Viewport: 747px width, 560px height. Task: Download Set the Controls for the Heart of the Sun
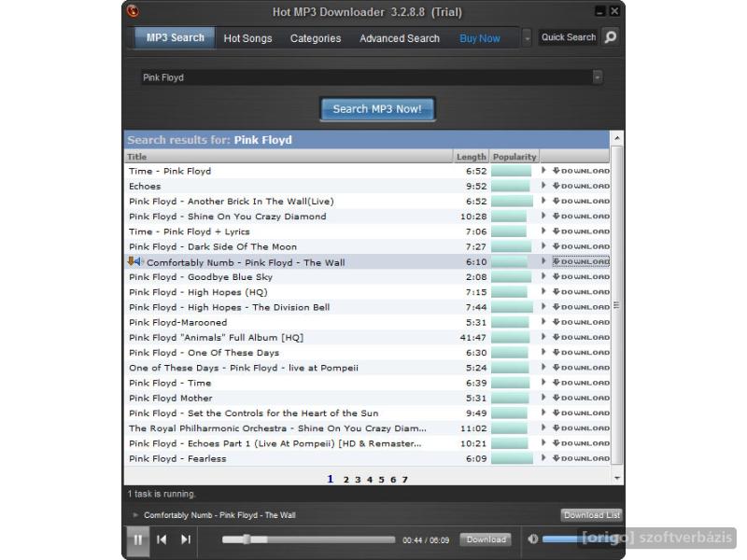581,413
